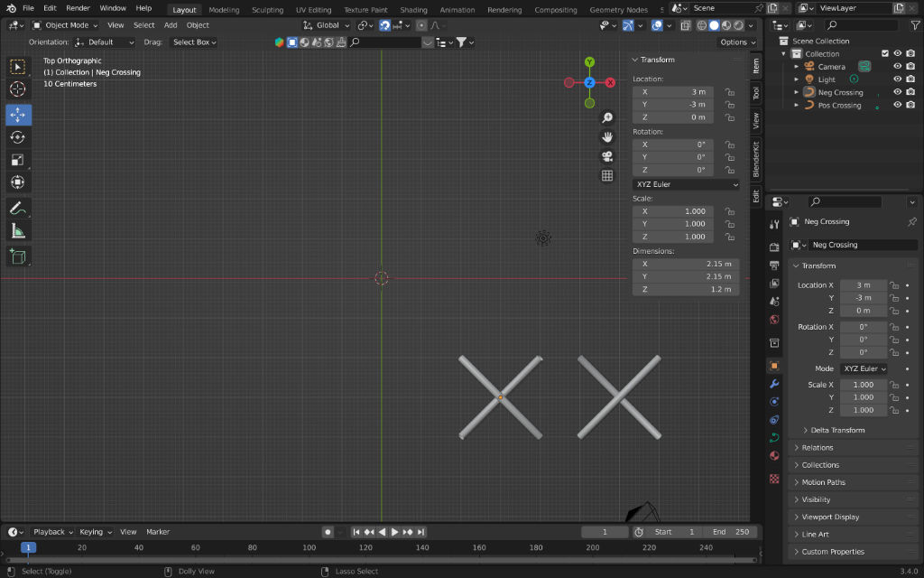Toggle camera view in the viewport
This screenshot has height=578, width=924.
(x=607, y=156)
